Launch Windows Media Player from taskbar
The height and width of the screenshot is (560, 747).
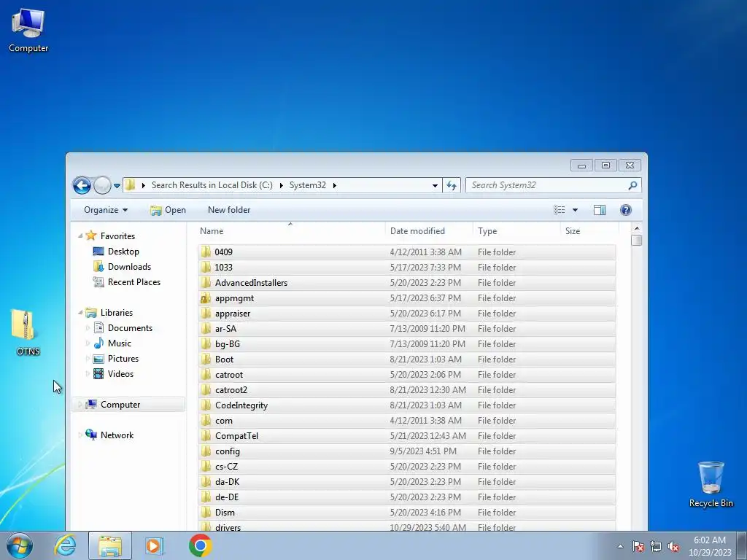pos(154,545)
